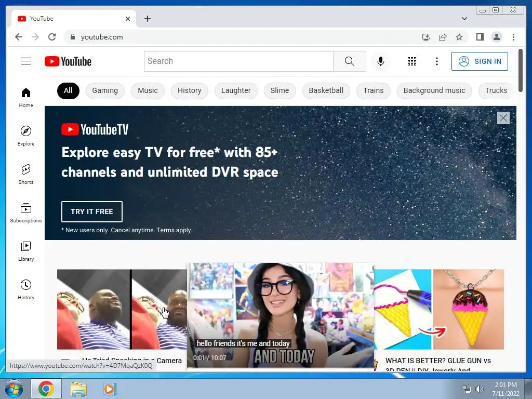Select the Slime filter chip
The height and width of the screenshot is (399, 532).
coord(280,90)
